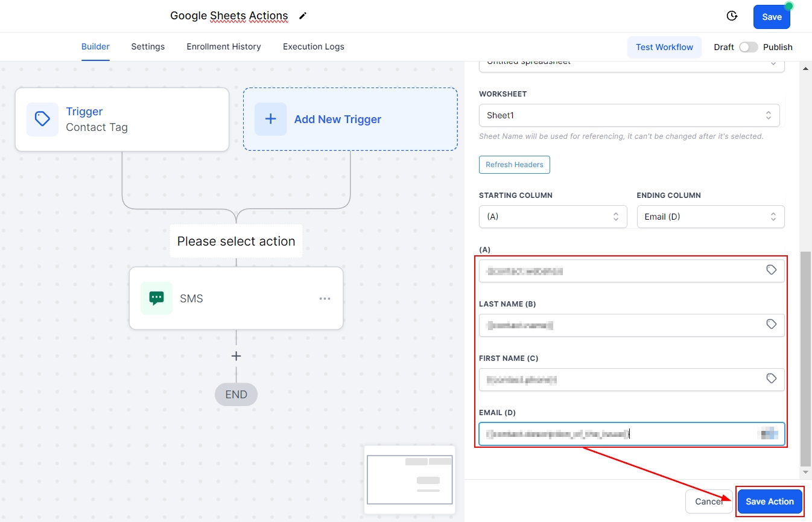Open the Execution Logs tab
This screenshot has height=522, width=812.
[313, 46]
